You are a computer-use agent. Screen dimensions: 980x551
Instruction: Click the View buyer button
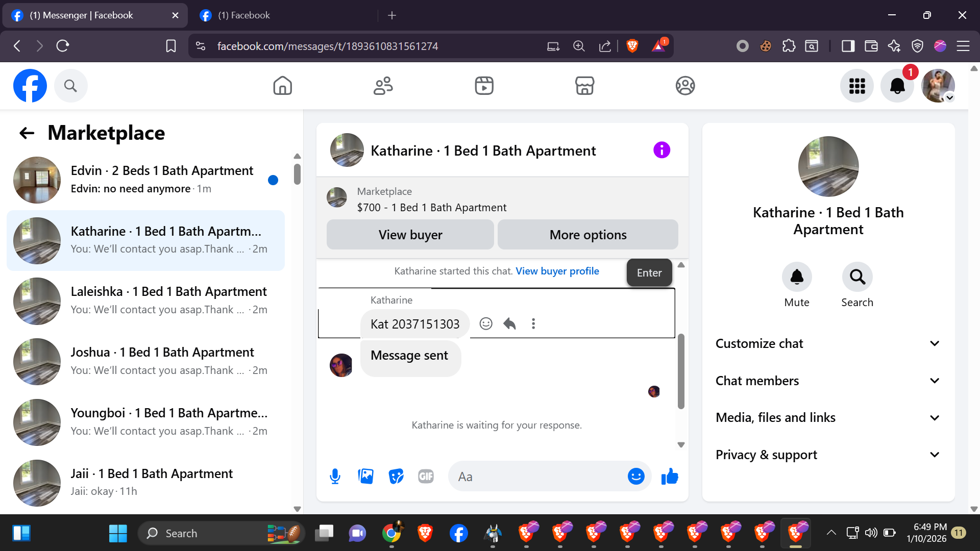pyautogui.click(x=410, y=235)
